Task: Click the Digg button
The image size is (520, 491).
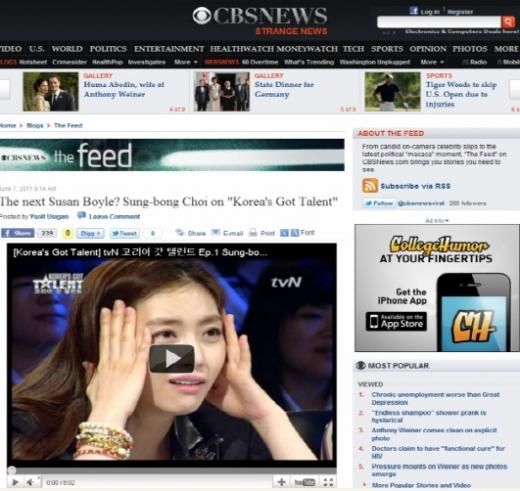Action: pos(90,233)
